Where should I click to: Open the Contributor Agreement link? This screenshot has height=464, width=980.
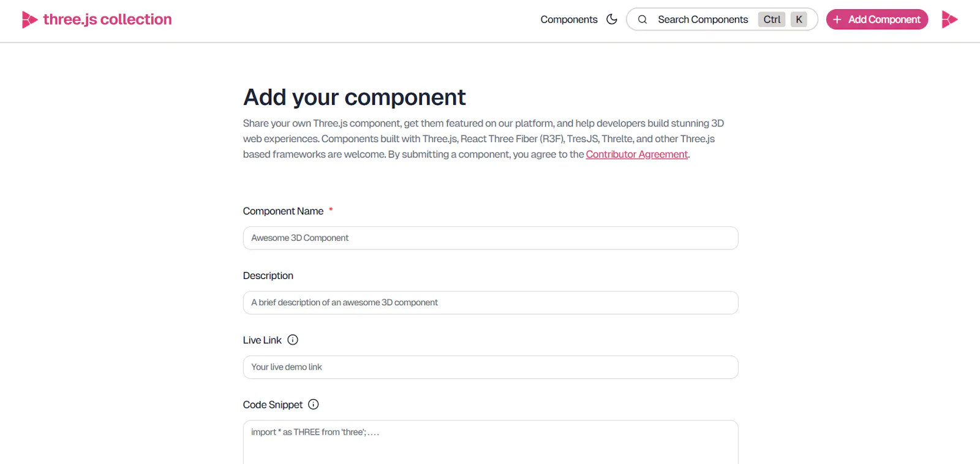click(637, 154)
